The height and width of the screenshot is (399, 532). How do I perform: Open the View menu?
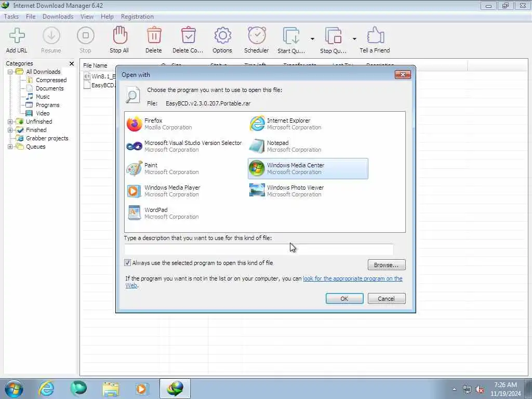(87, 17)
